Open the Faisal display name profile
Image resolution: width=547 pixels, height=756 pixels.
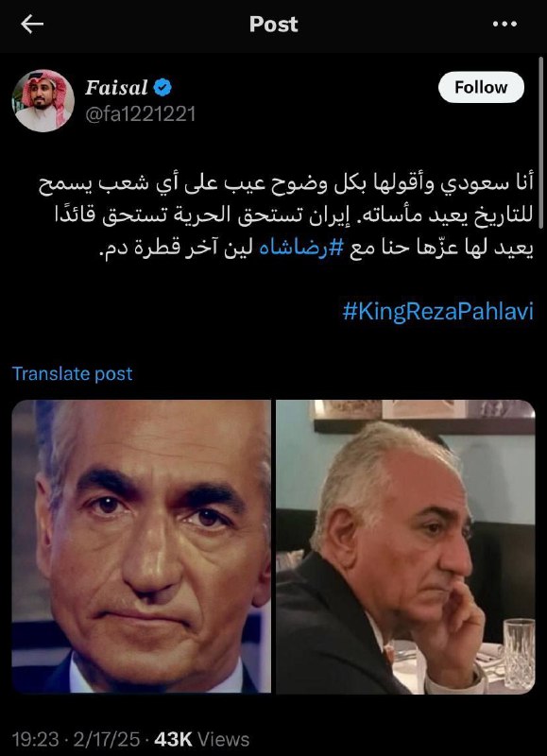point(116,87)
